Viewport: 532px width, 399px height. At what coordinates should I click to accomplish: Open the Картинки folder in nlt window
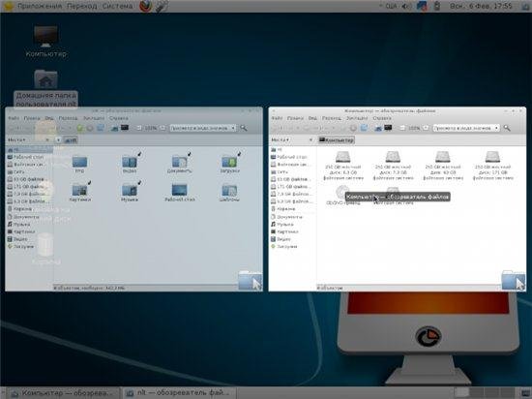click(80, 193)
